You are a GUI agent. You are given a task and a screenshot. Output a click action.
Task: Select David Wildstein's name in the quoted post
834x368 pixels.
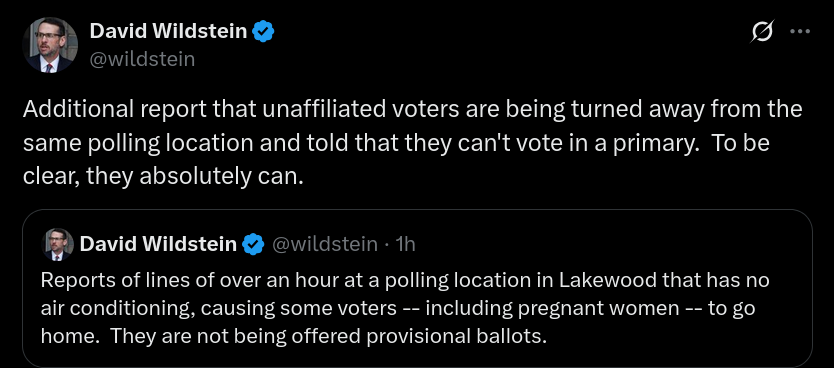tap(158, 244)
